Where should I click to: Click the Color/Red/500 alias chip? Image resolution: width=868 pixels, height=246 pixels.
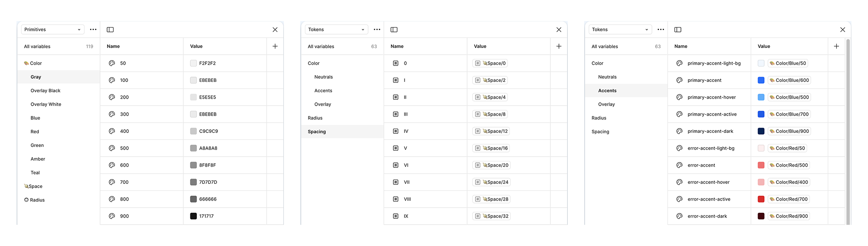click(789, 165)
